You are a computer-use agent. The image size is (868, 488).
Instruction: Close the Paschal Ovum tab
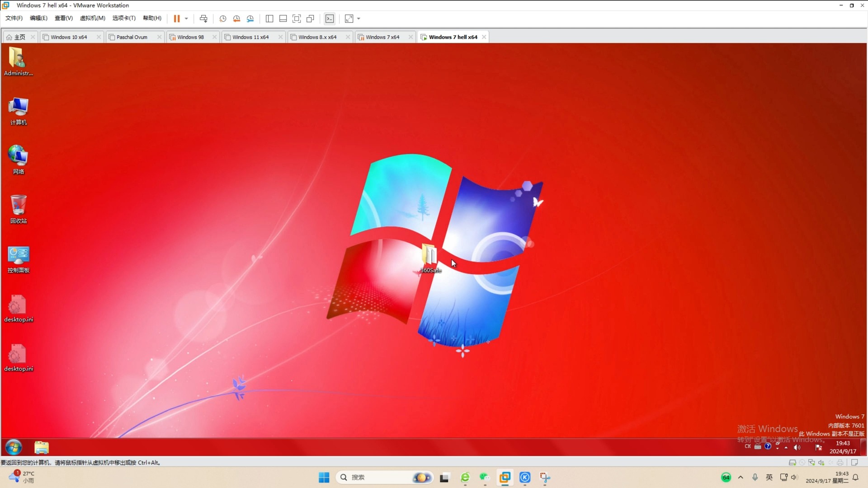pyautogui.click(x=160, y=37)
